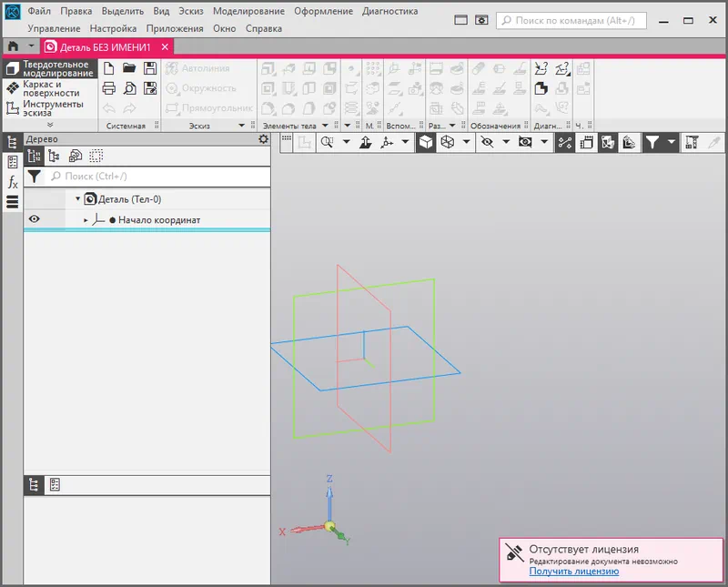Click the tree icon in bottom panel
Image resolution: width=728 pixels, height=587 pixels.
34,485
